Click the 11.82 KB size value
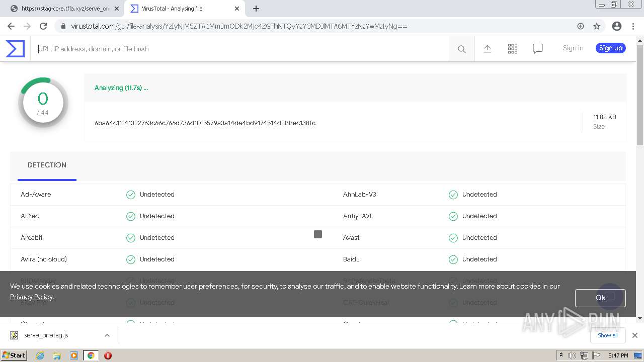This screenshot has height=362, width=644. tap(604, 117)
